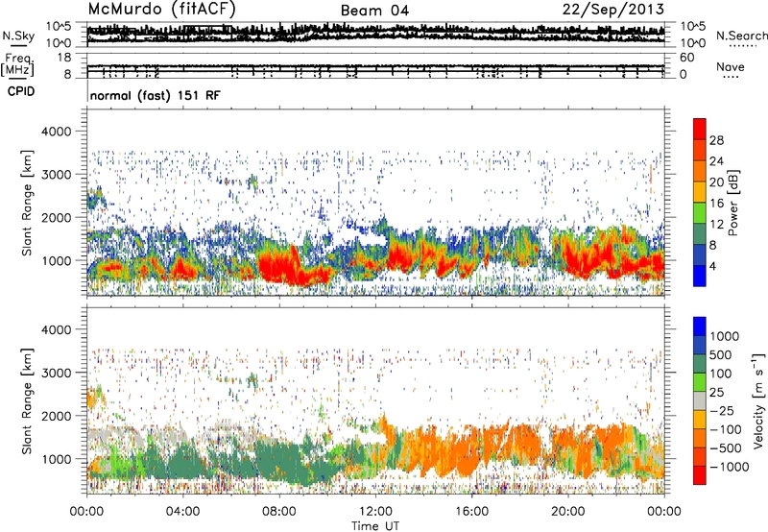
Task: Click the 18 tick on the frequency axis
Action: coord(64,58)
